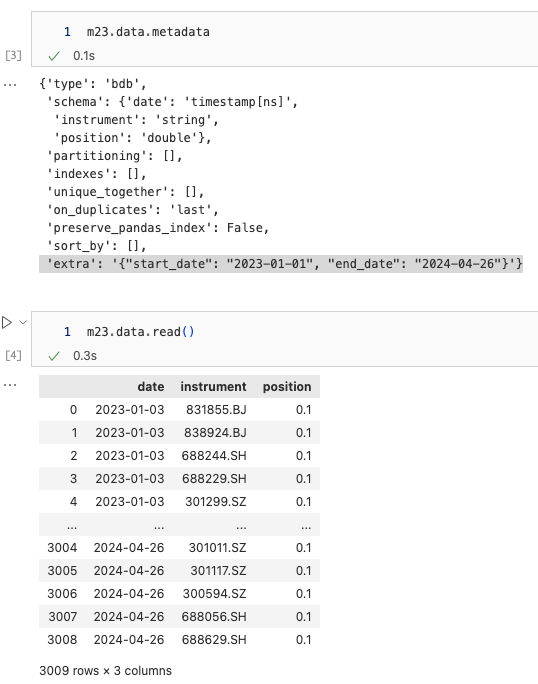Click row 3008 instrument 688629.SH

214,640
